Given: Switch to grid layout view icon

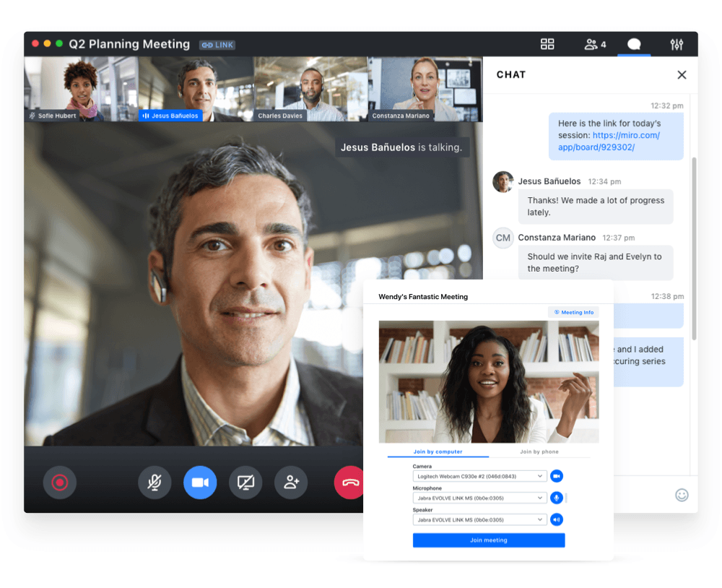Looking at the screenshot, I should (x=547, y=45).
